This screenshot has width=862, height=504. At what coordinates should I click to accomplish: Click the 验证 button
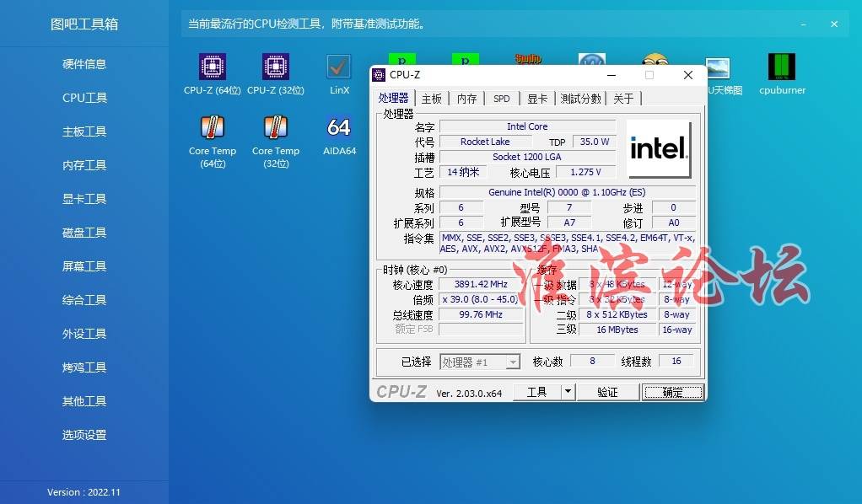[x=607, y=392]
